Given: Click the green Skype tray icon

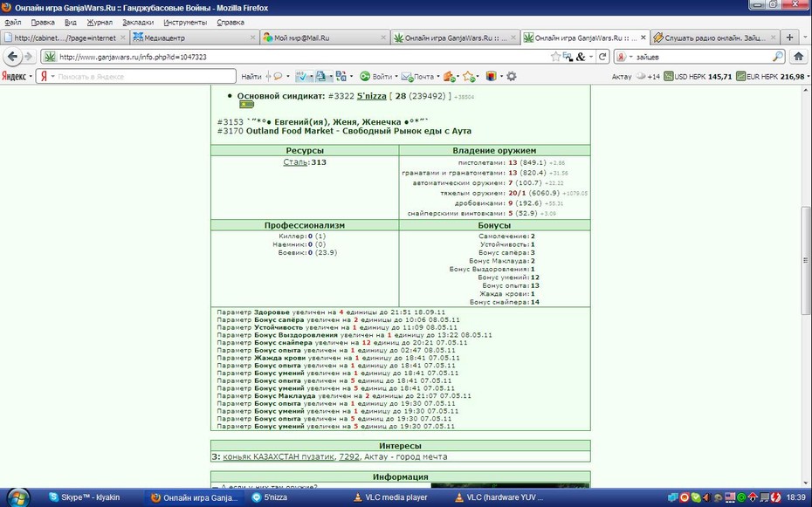Looking at the screenshot, I should pyautogui.click(x=694, y=497).
